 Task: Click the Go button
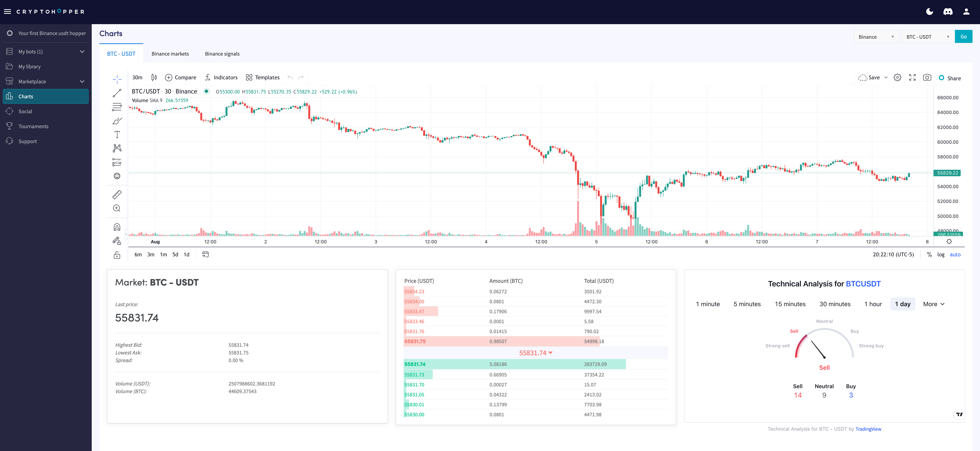tap(963, 37)
